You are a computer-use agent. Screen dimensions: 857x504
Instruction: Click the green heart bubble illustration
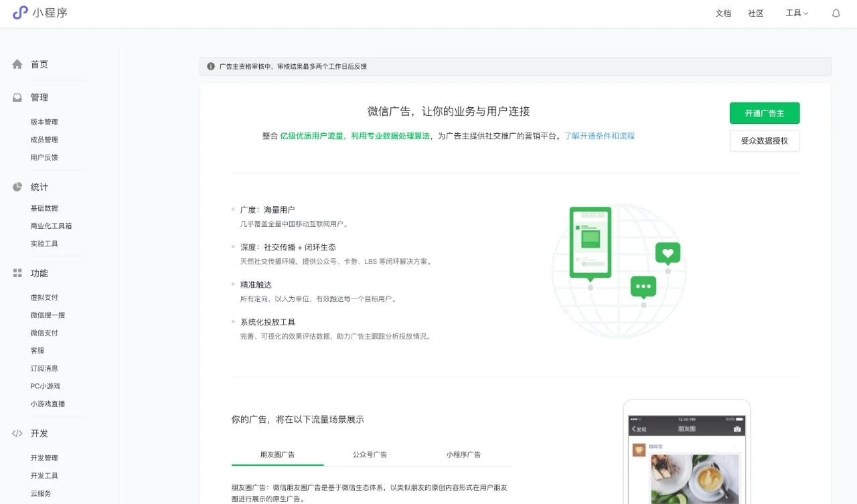[668, 254]
